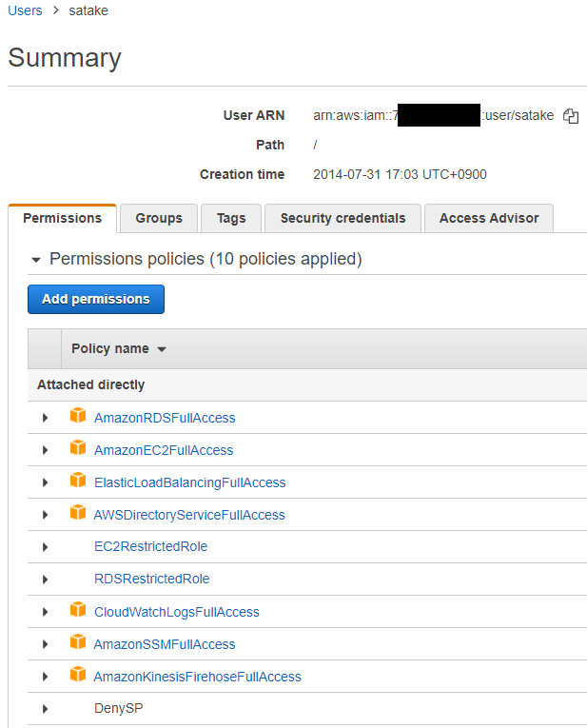The height and width of the screenshot is (728, 587).
Task: Switch to the Groups tab
Action: pos(159,218)
